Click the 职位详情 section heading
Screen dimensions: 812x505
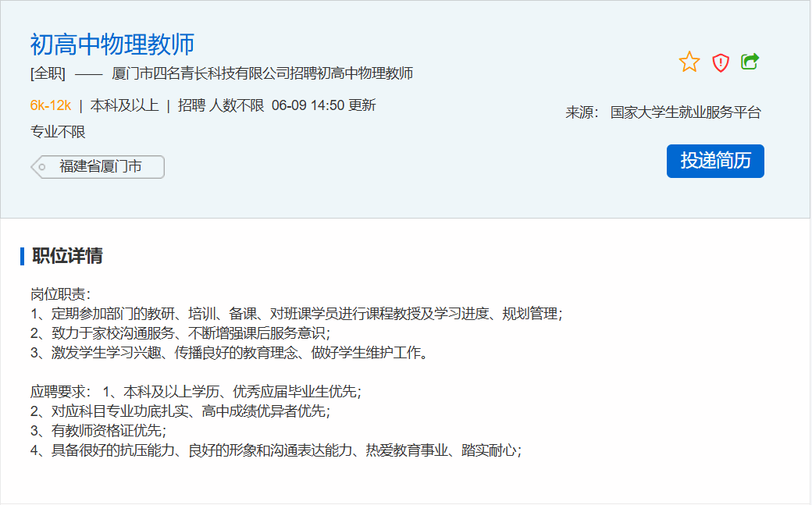tap(67, 256)
